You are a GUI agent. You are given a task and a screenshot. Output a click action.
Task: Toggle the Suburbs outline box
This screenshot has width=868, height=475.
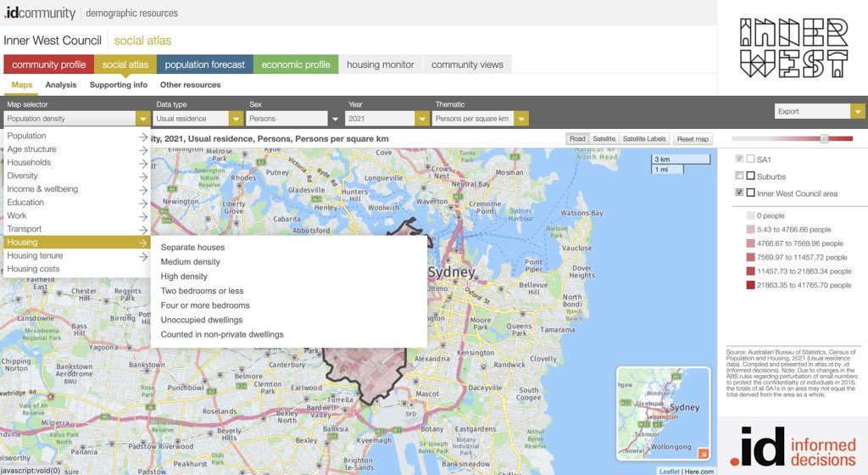751,176
